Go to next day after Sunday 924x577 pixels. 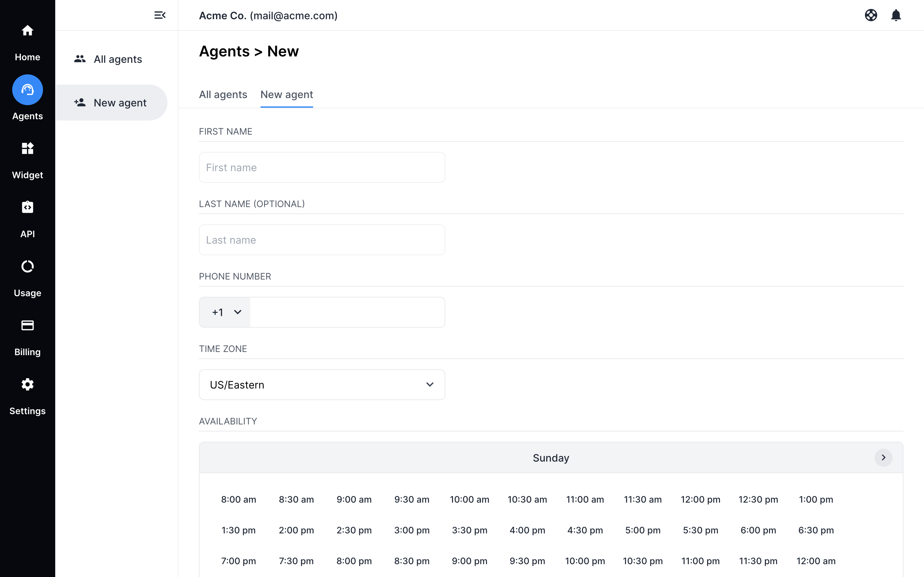tap(883, 457)
